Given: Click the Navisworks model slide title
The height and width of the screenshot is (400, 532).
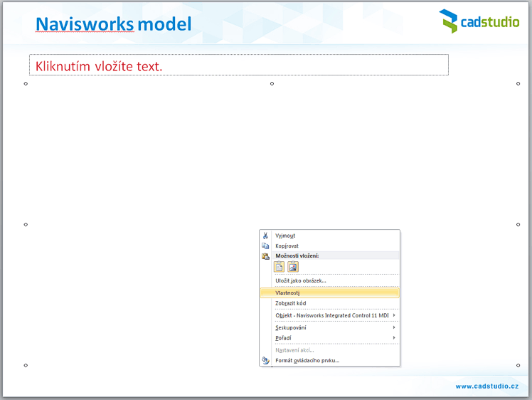Looking at the screenshot, I should pos(113,24).
